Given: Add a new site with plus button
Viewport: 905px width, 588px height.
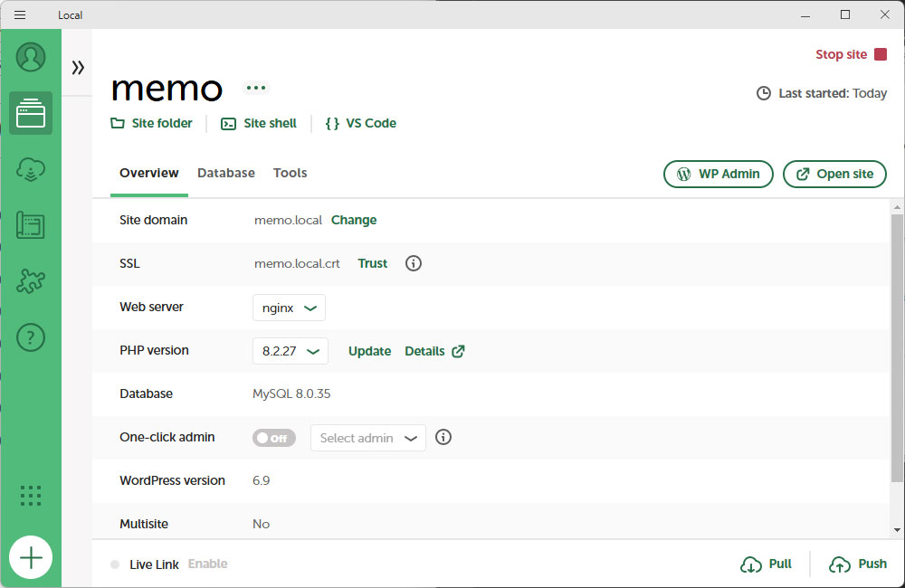Looking at the screenshot, I should [31, 557].
